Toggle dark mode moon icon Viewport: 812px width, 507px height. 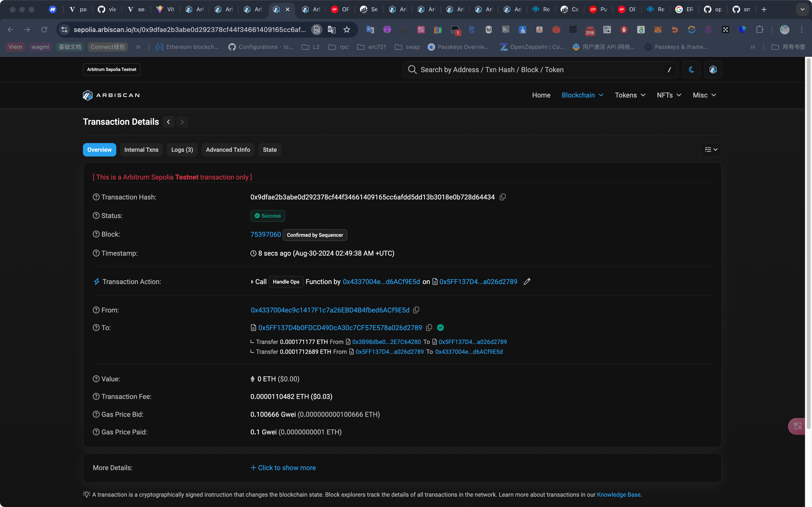(x=691, y=69)
